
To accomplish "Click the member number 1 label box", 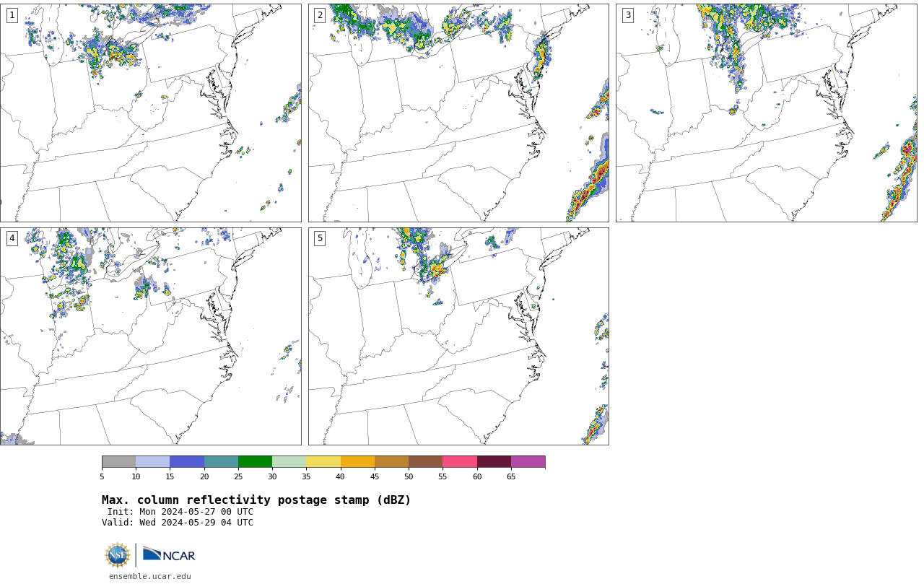I will 12,15.
